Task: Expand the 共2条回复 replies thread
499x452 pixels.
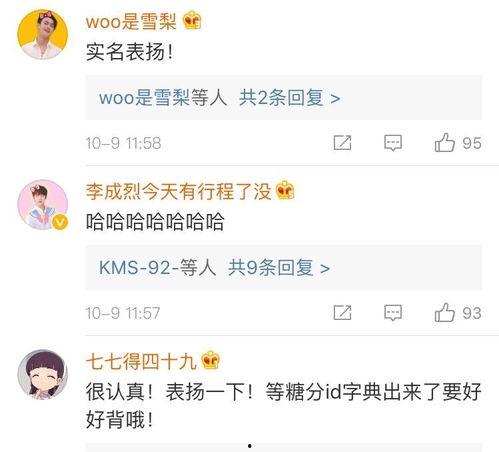Action: point(289,98)
